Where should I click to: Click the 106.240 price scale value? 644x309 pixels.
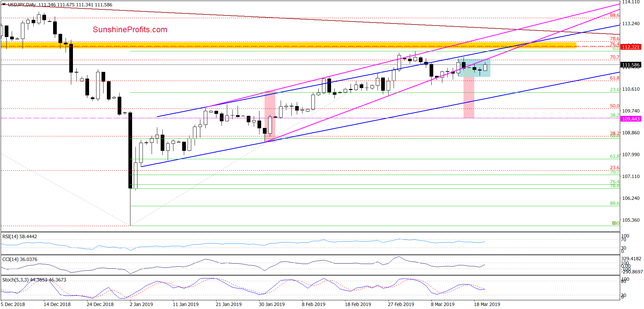[631, 198]
